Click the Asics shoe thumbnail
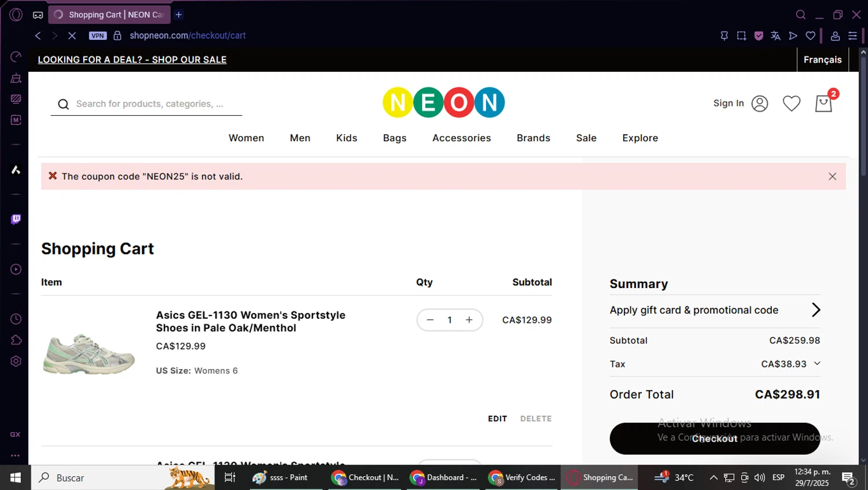 coord(89,353)
